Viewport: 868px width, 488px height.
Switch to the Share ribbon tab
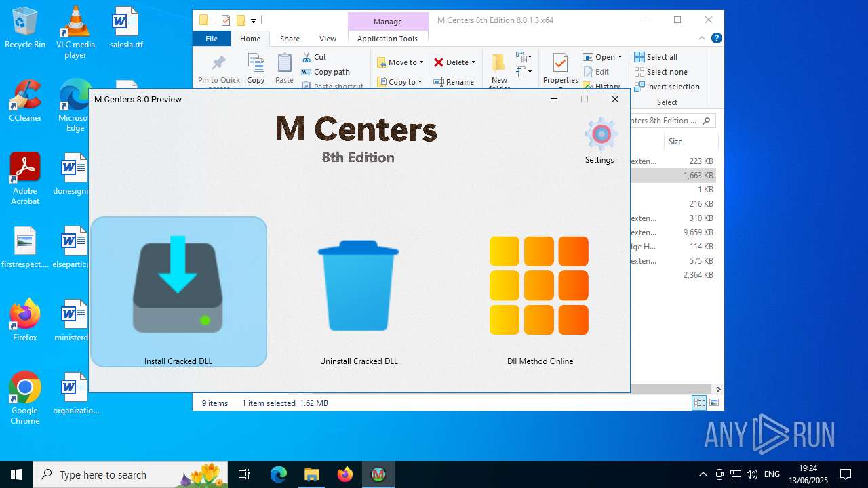(x=290, y=39)
